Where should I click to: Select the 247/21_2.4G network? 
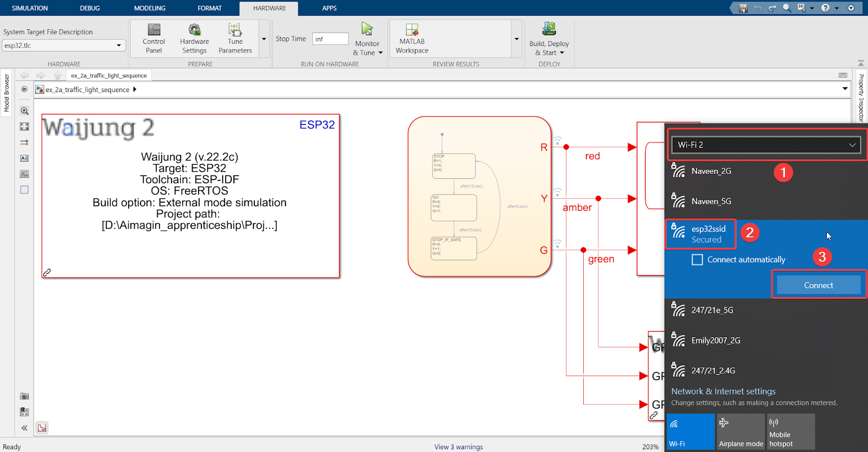[766, 371]
